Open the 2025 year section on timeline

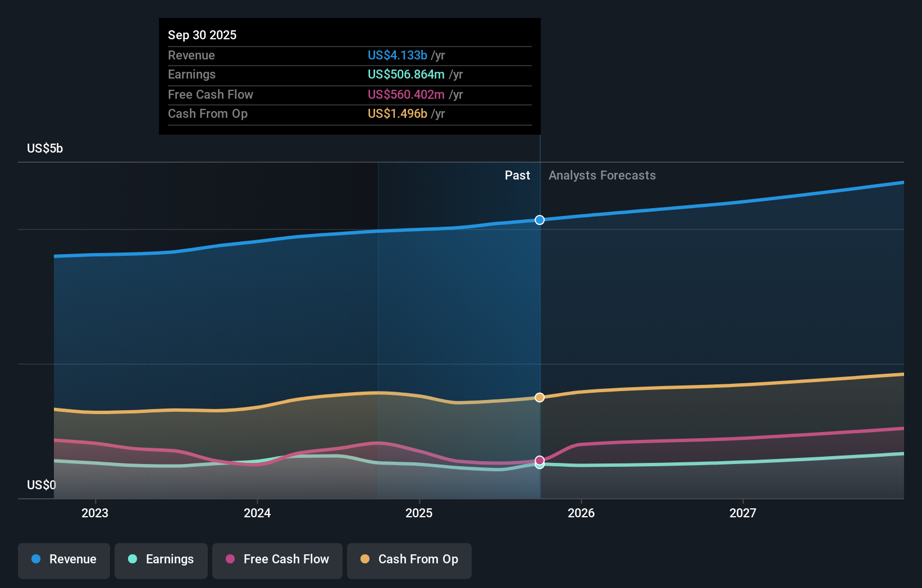tap(419, 513)
